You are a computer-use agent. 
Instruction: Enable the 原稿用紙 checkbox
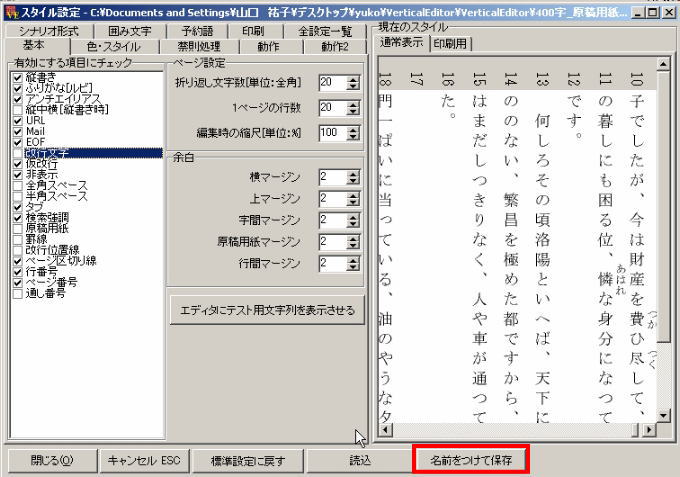pyautogui.click(x=18, y=229)
